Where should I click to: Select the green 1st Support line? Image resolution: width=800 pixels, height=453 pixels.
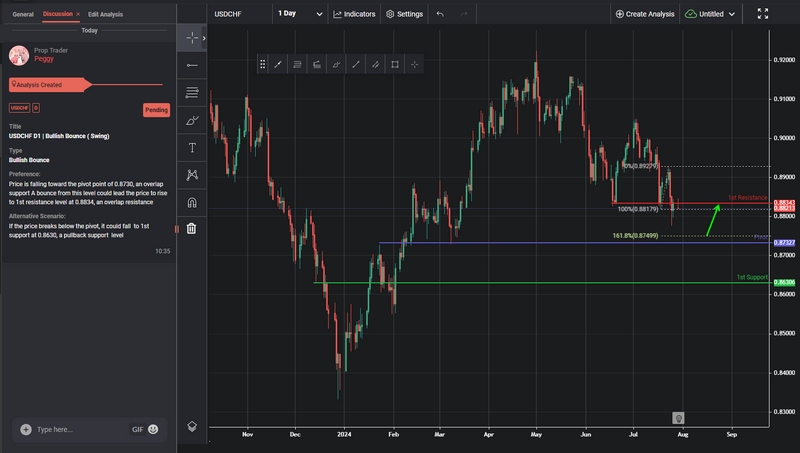pos(542,283)
